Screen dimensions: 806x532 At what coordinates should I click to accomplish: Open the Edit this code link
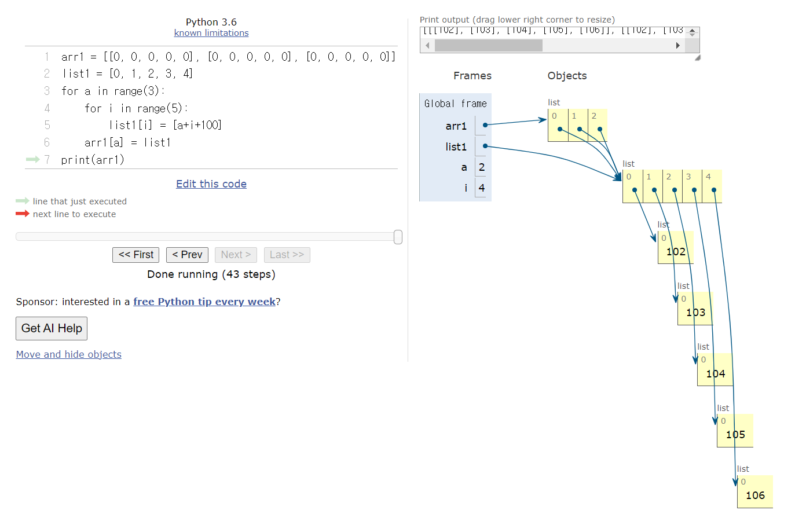[211, 184]
